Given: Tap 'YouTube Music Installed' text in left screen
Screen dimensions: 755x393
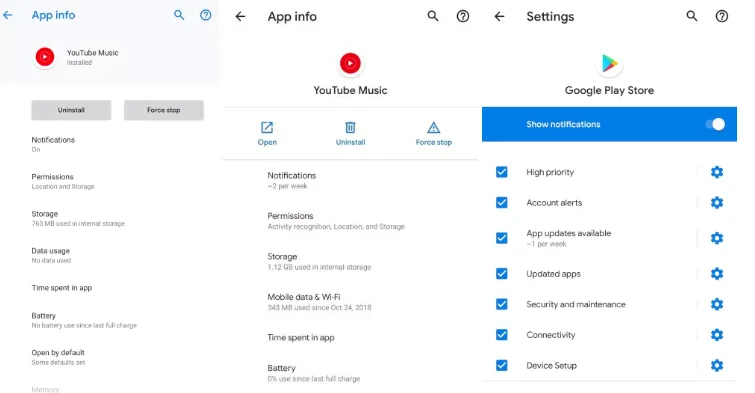Looking at the screenshot, I should 92,57.
